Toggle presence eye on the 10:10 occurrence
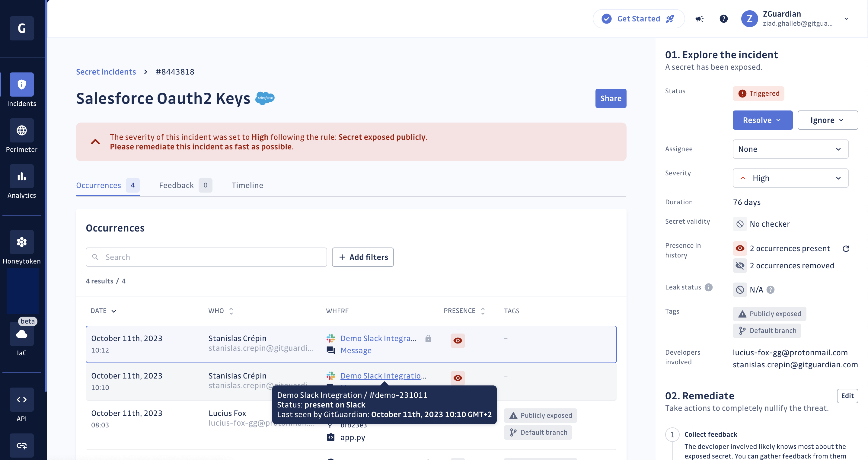Image resolution: width=868 pixels, height=460 pixels. point(457,378)
